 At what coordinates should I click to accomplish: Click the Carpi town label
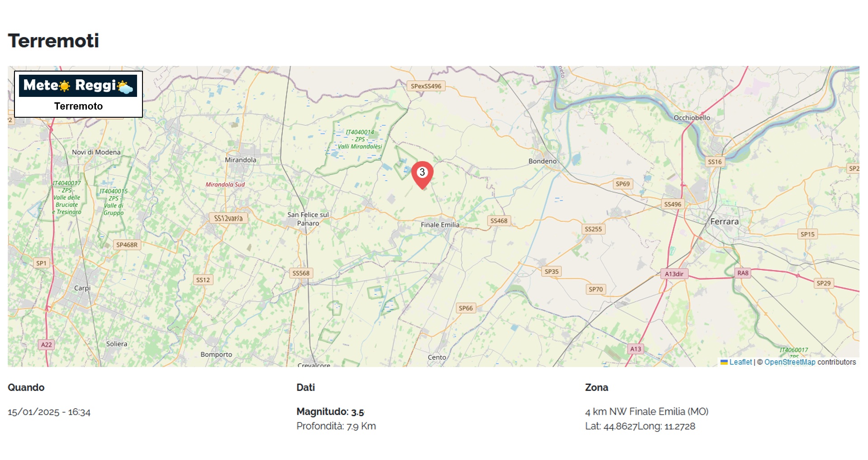[82, 288]
